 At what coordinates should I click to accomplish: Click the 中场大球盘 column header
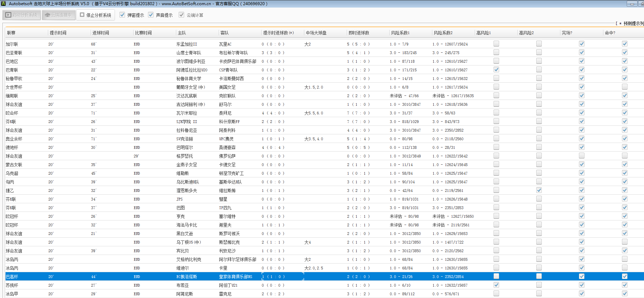pyautogui.click(x=316, y=33)
